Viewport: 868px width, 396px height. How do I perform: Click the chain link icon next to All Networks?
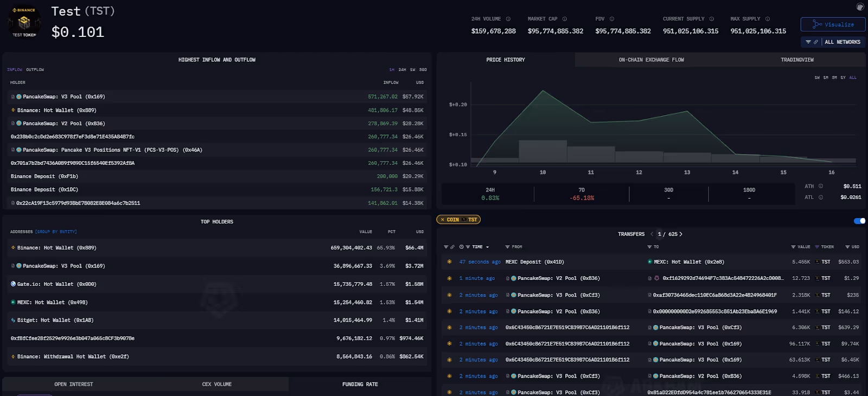point(816,42)
